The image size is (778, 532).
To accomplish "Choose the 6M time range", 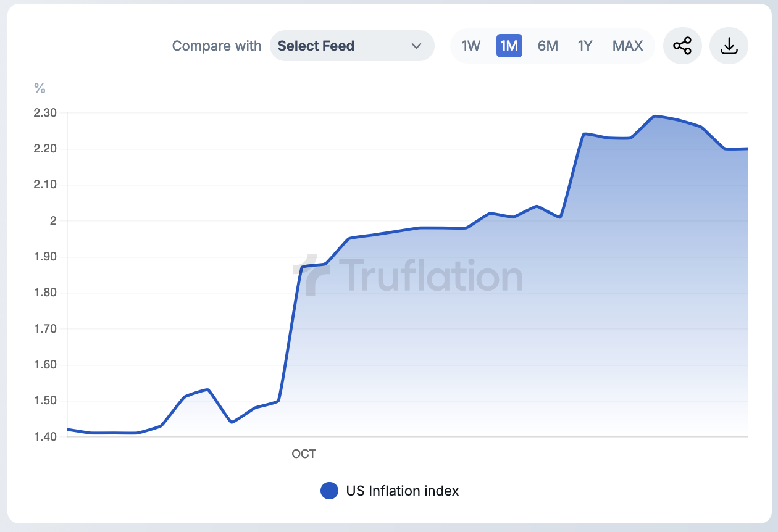I will pyautogui.click(x=548, y=46).
